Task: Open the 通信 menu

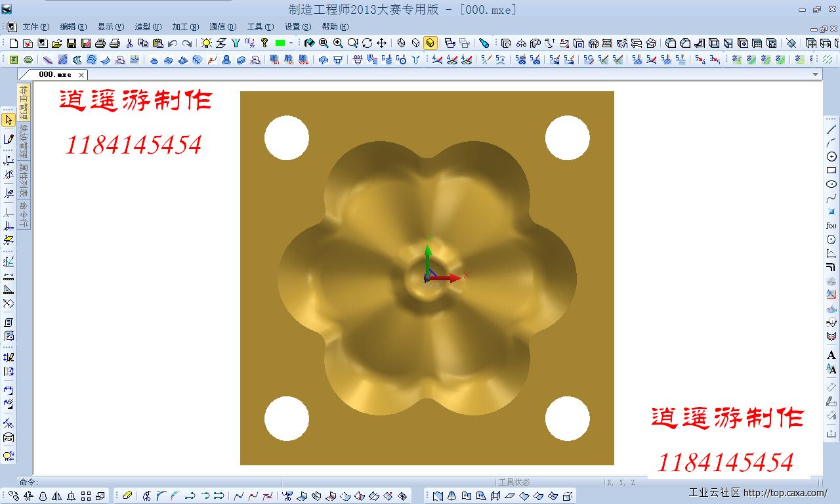Action: point(222,27)
